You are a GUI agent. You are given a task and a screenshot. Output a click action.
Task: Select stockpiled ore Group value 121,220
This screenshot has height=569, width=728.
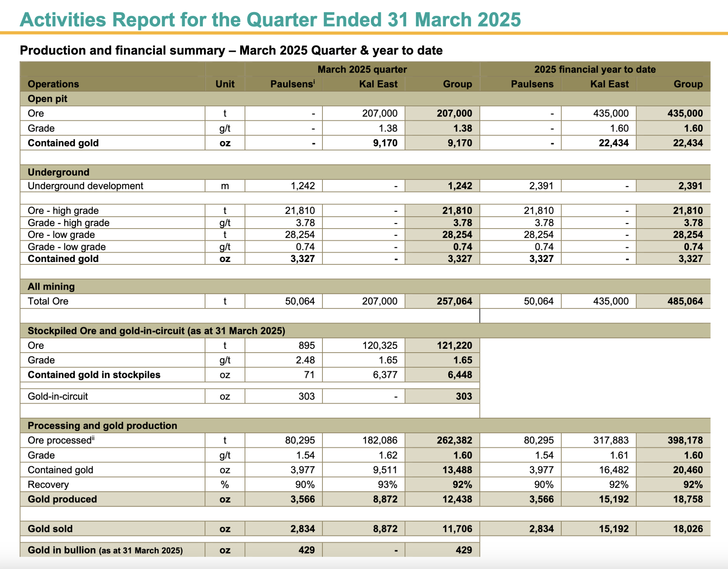click(454, 345)
